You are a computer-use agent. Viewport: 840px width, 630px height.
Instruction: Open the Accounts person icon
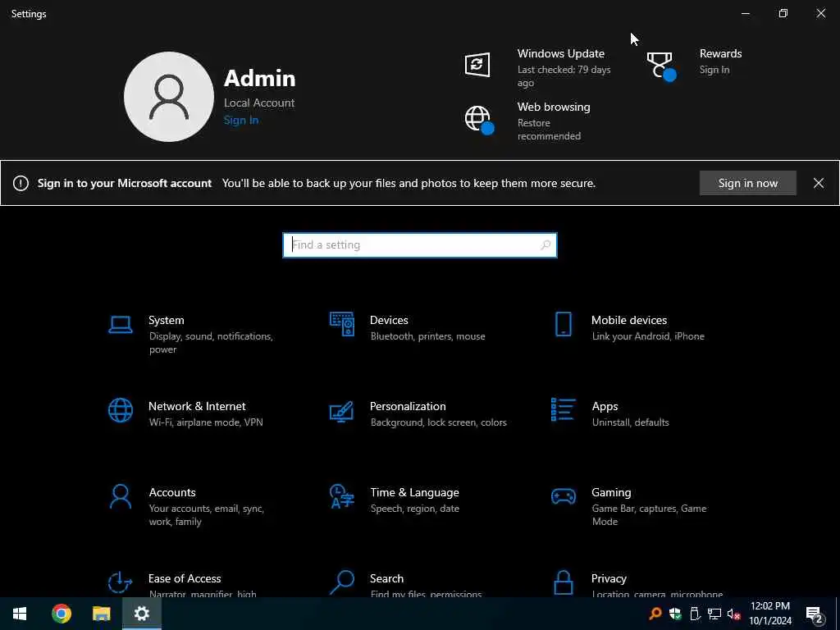pos(121,496)
